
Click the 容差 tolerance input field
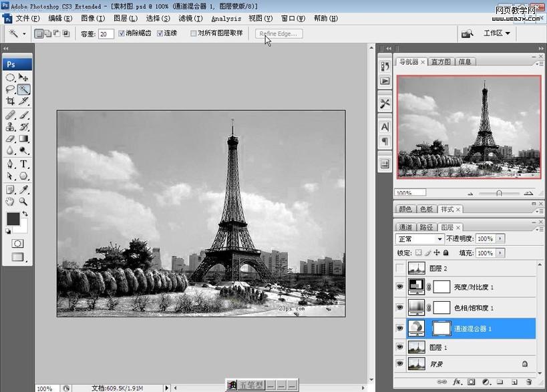pyautogui.click(x=106, y=34)
